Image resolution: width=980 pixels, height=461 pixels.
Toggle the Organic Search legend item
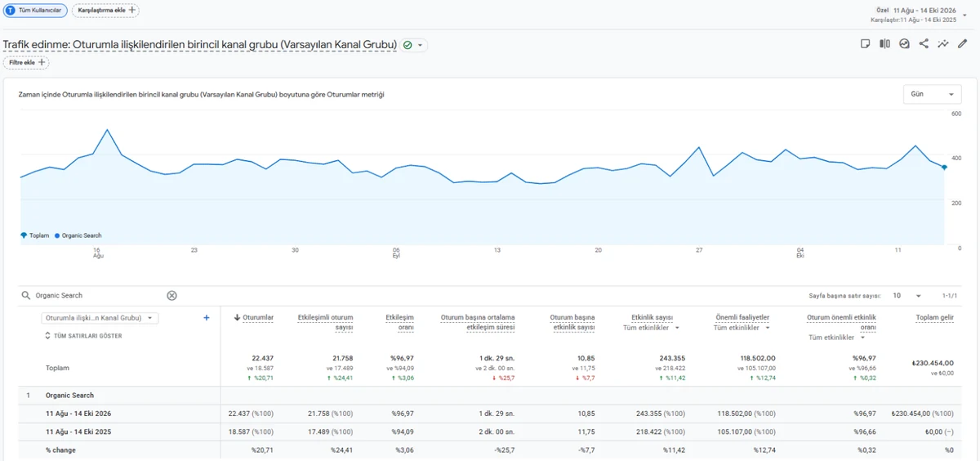pyautogui.click(x=78, y=235)
